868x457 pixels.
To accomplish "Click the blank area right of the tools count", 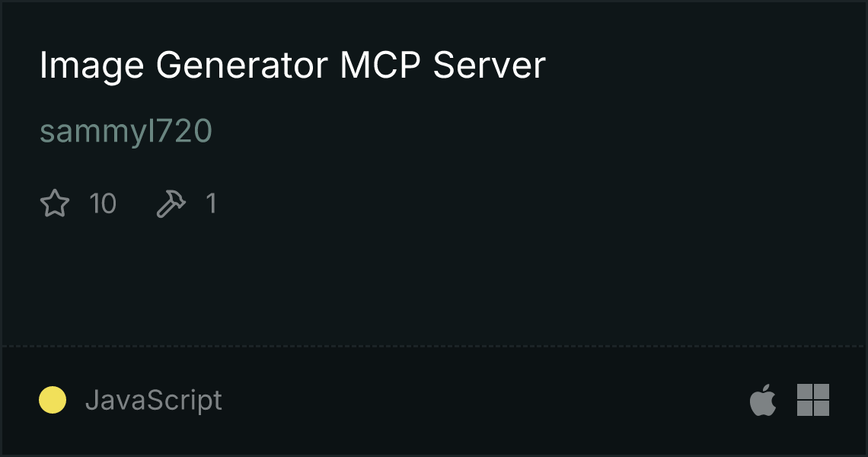I will coord(537,203).
